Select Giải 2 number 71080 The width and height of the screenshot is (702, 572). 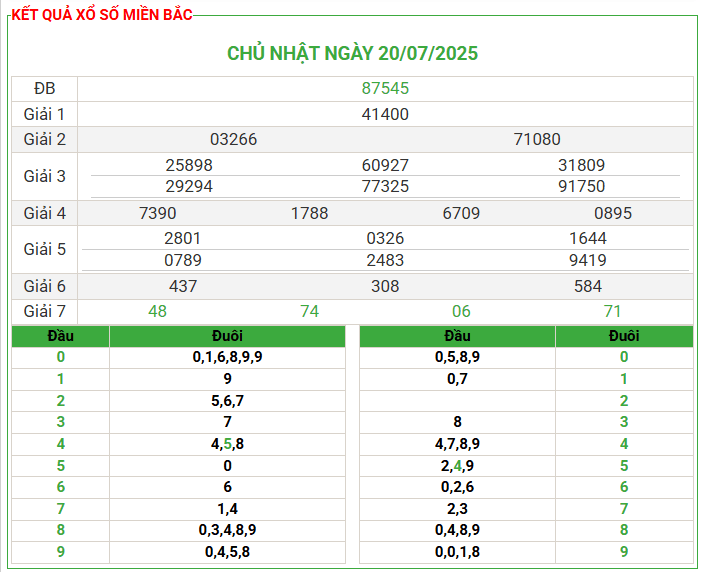tap(537, 139)
